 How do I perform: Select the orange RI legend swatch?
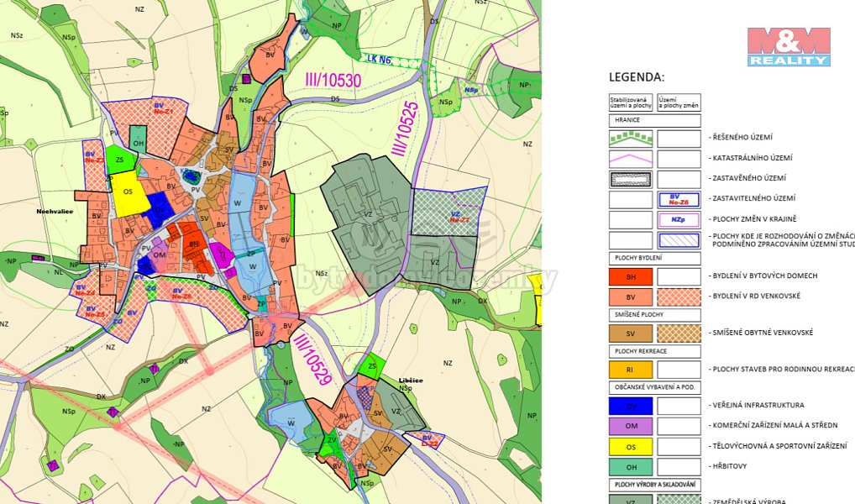631,370
